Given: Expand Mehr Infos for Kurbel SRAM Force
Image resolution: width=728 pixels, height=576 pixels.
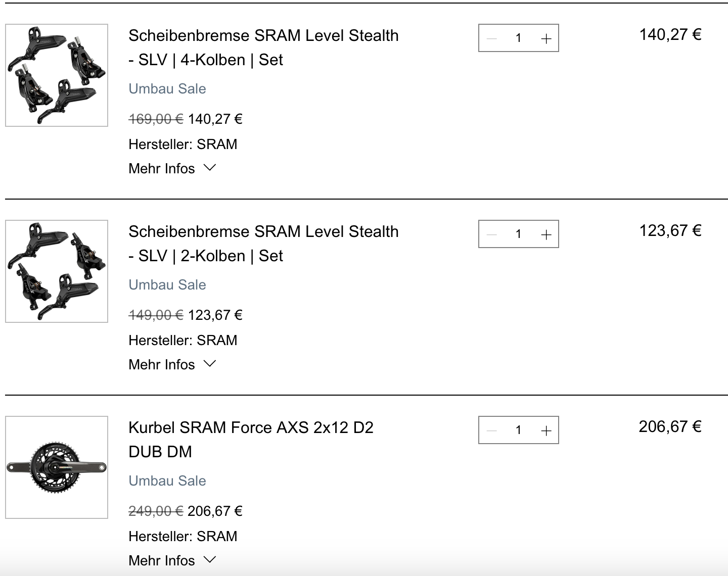Looking at the screenshot, I should 172,560.
